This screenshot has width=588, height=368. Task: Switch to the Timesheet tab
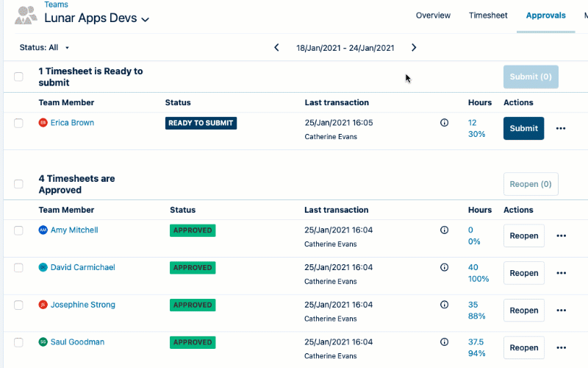[488, 15]
